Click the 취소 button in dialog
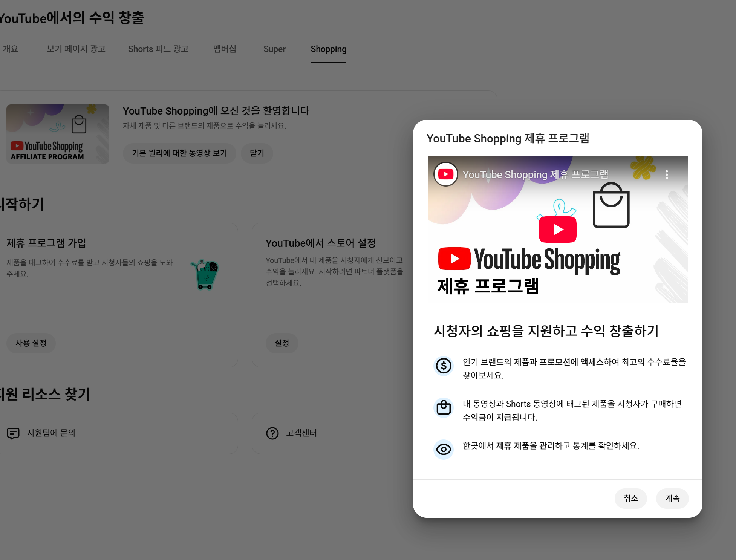 coord(630,498)
